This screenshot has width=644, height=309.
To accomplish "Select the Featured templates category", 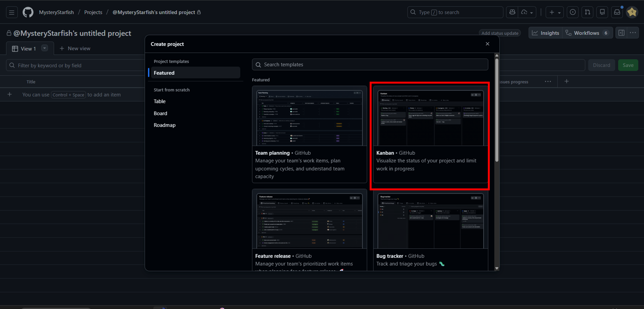I will tap(195, 73).
